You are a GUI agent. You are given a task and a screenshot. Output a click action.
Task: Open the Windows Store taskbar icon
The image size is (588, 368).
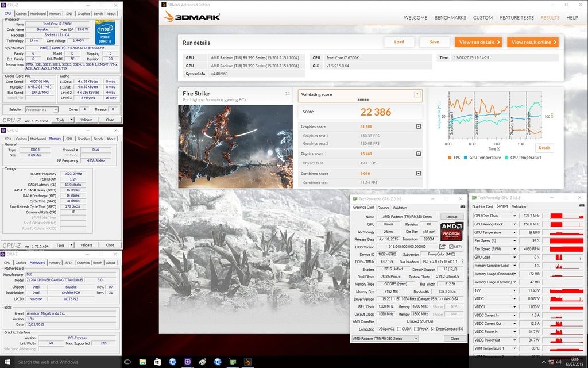(157, 362)
